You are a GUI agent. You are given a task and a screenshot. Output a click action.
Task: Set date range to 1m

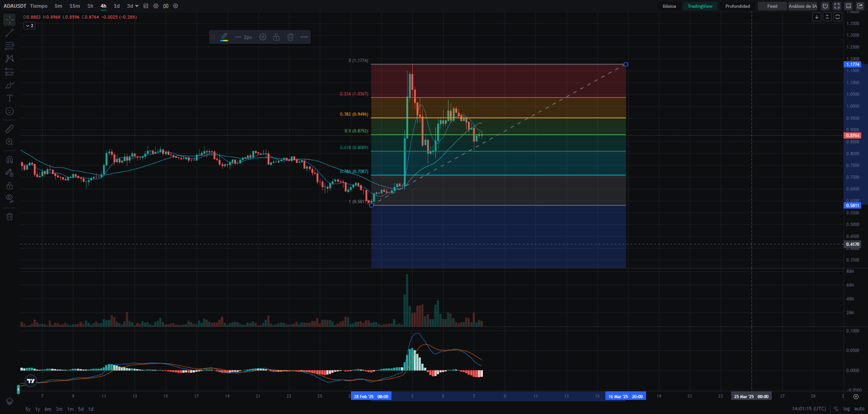click(70, 409)
